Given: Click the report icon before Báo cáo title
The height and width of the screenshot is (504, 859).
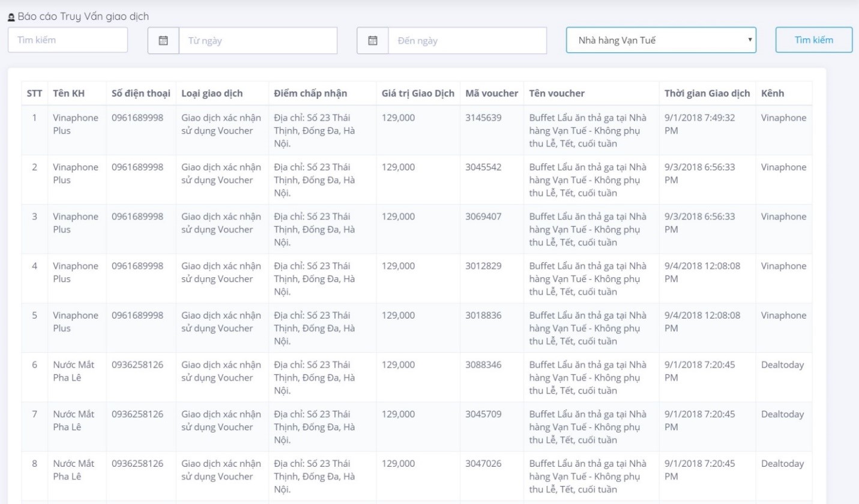Looking at the screenshot, I should (x=11, y=17).
